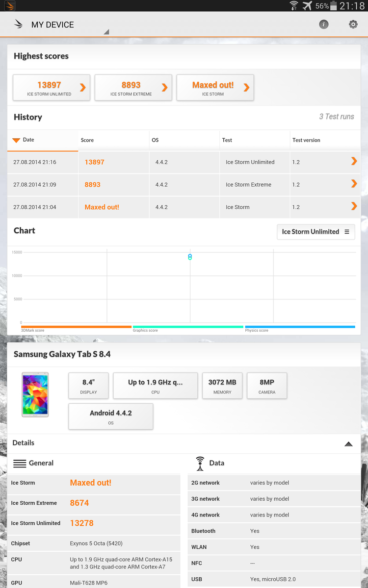Tap the 8MP CAMERA tile
The image size is (368, 588).
[x=267, y=386]
